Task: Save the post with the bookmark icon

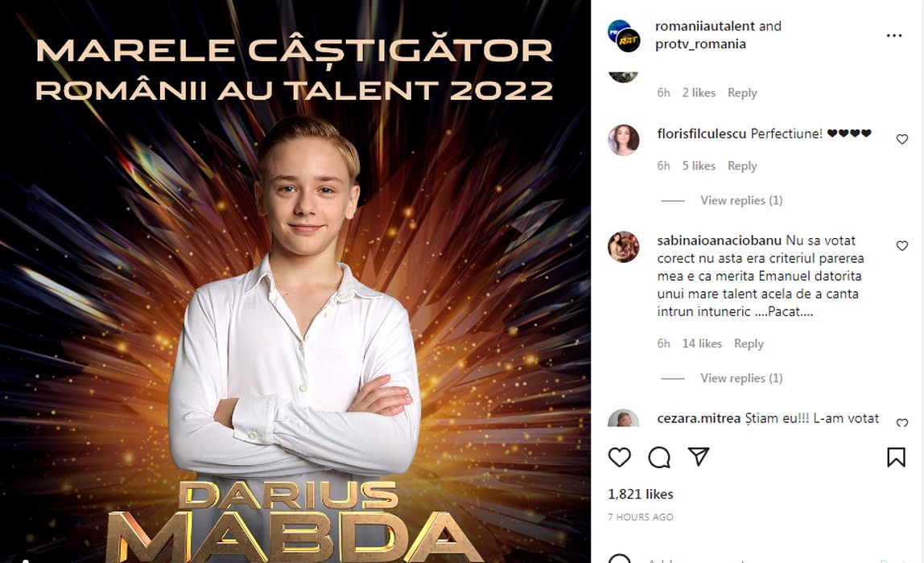Action: coord(896,458)
